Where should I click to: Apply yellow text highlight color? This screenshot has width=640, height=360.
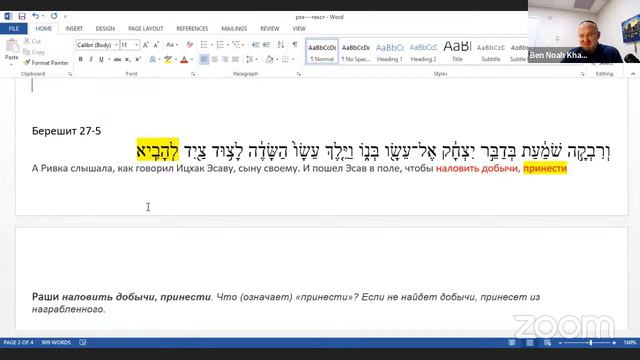(168, 60)
